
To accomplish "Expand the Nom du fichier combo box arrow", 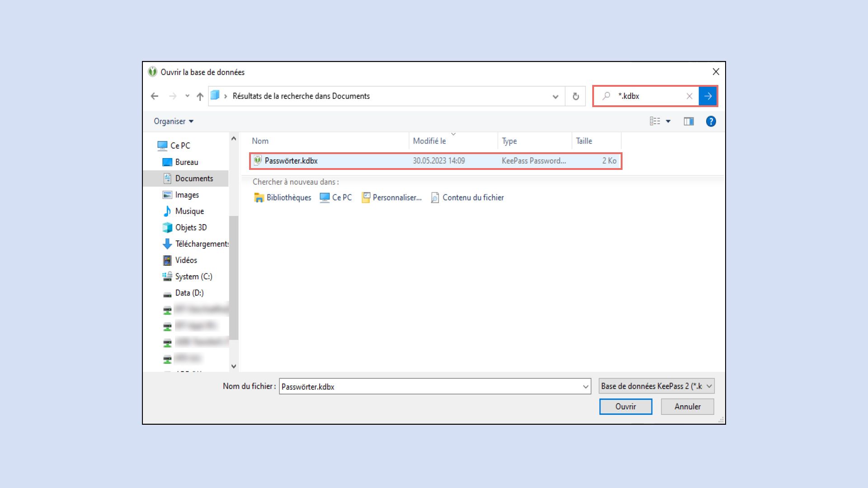I will (585, 386).
